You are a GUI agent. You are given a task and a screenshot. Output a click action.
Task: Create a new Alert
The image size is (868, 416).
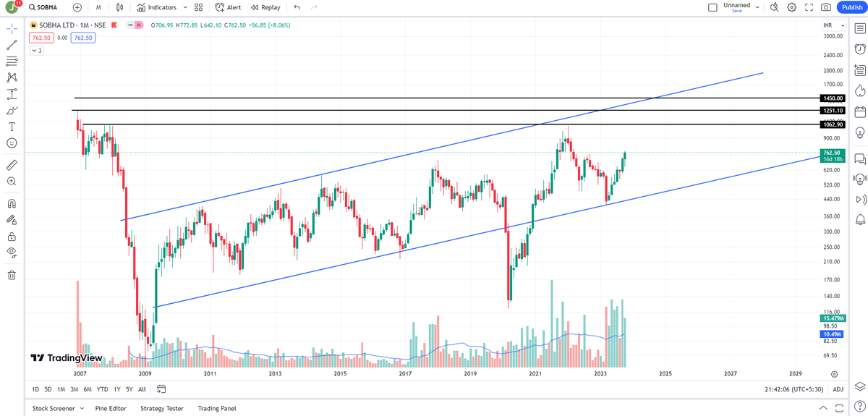coord(229,7)
